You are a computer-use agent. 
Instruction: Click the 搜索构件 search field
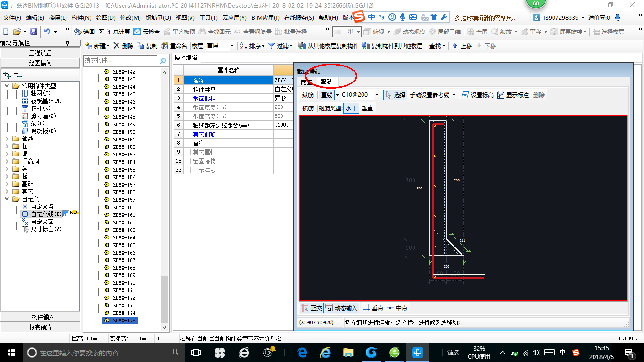click(x=121, y=61)
